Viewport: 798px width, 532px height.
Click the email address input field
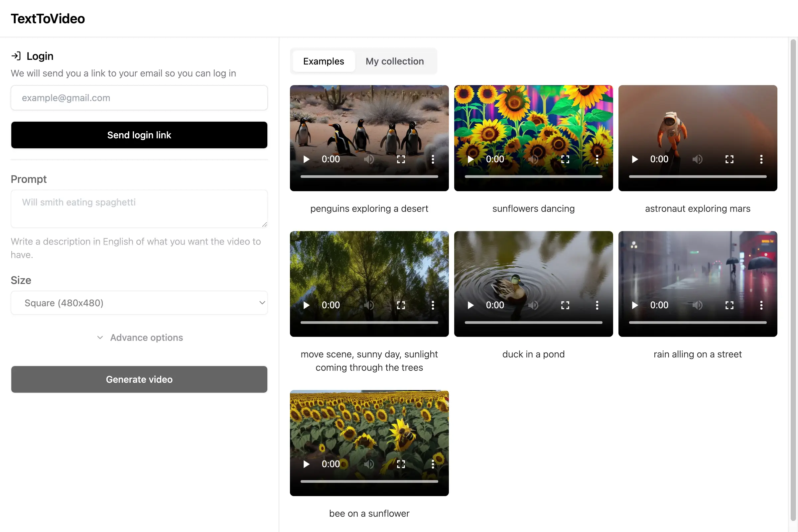[x=139, y=98]
